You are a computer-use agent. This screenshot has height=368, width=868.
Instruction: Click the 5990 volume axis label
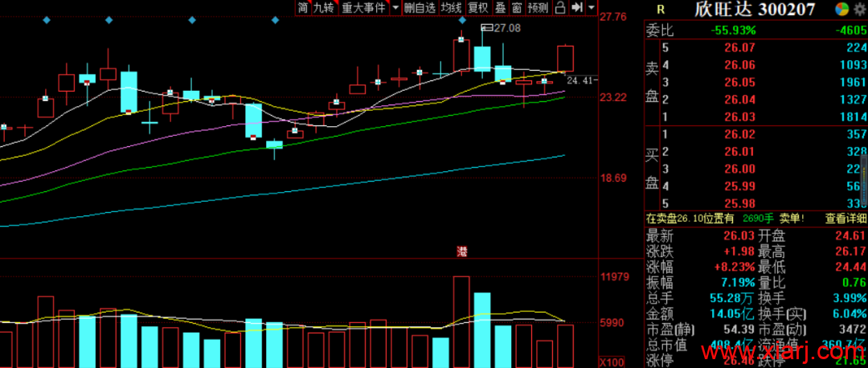tap(614, 323)
